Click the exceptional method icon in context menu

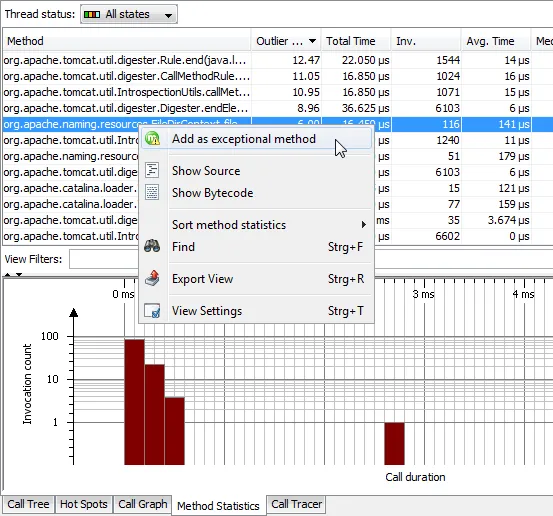(x=152, y=139)
